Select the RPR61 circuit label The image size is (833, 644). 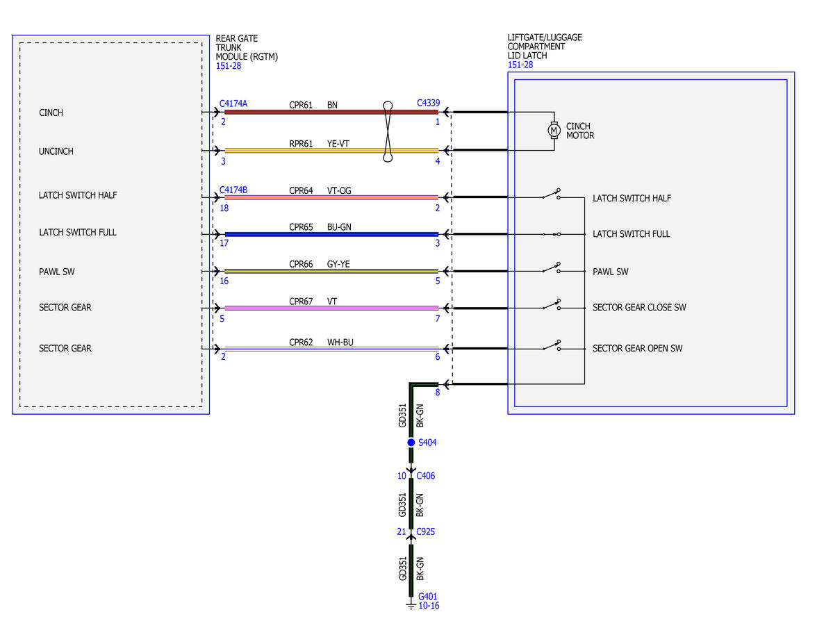[x=301, y=144]
